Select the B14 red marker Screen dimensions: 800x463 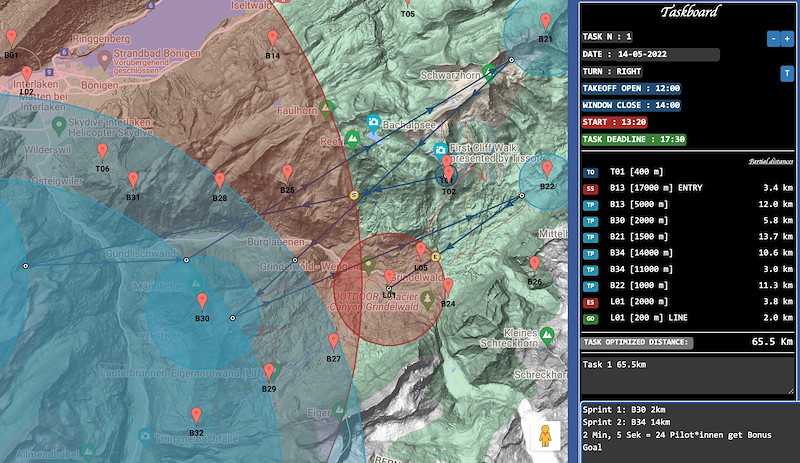(x=272, y=40)
